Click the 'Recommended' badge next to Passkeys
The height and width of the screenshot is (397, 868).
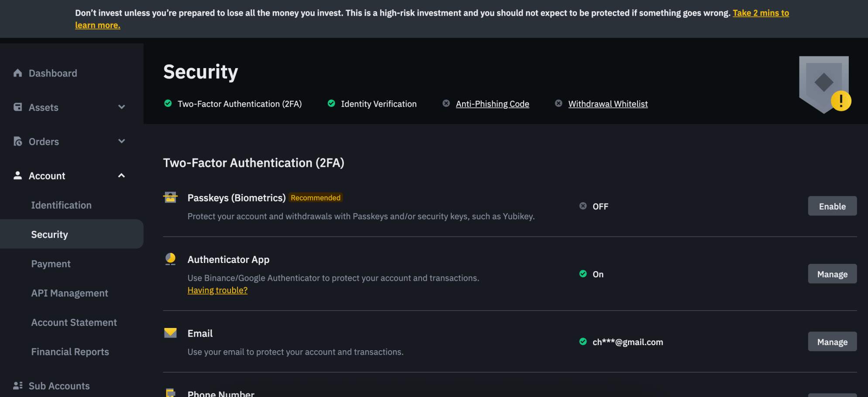pos(316,198)
